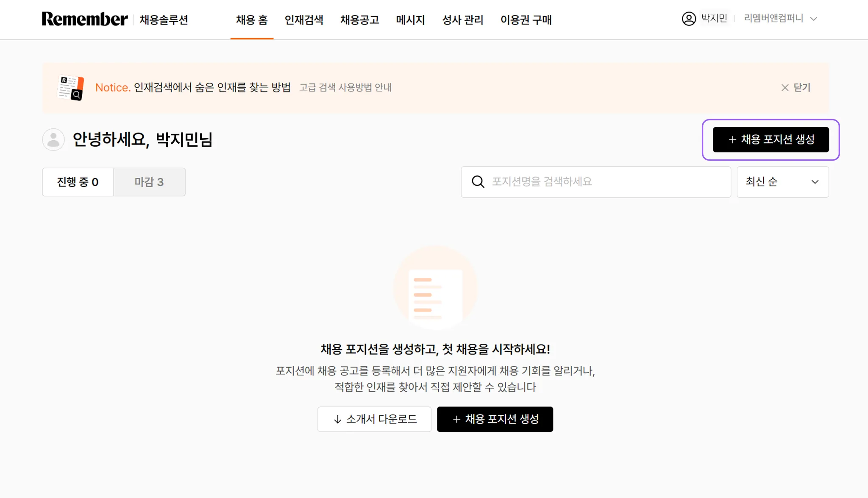Viewport: 868px width, 498px height.
Task: Switch to the 마감 3 tab
Action: click(x=149, y=182)
